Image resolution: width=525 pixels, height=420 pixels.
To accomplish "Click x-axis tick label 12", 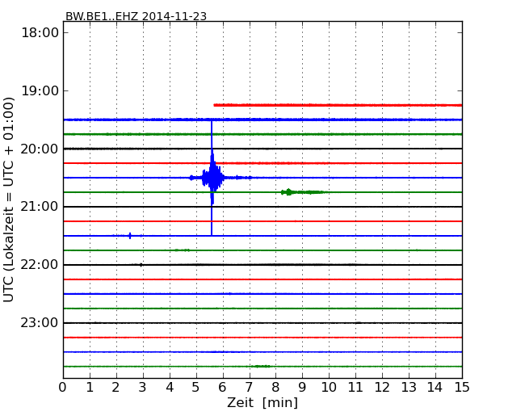I will click(x=382, y=388).
